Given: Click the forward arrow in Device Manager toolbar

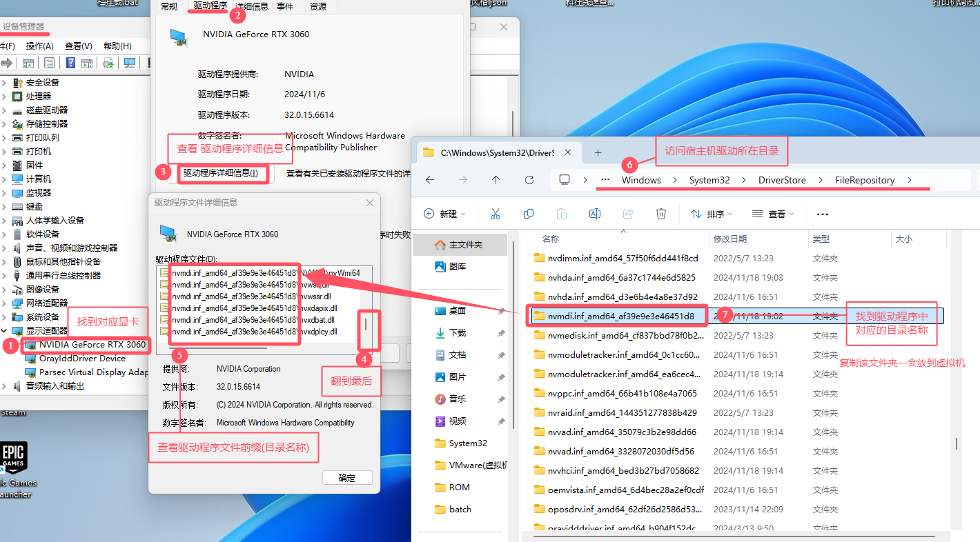Looking at the screenshot, I should pyautogui.click(x=7, y=63).
